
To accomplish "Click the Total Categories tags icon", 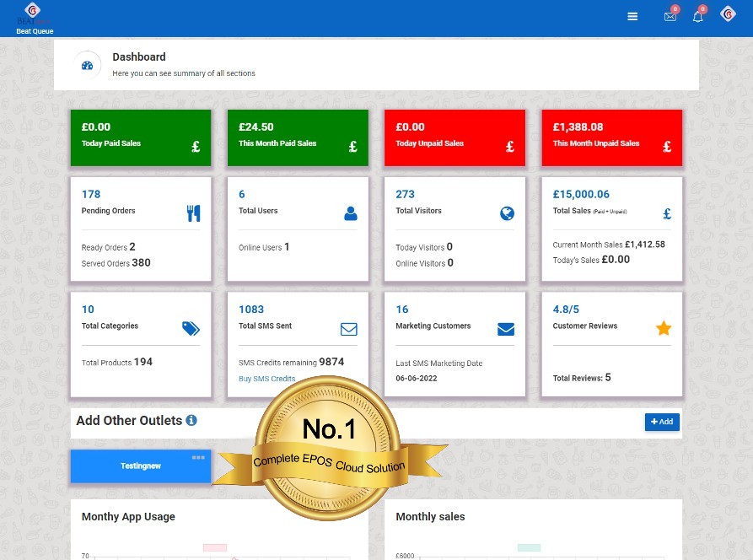I will [x=191, y=328].
